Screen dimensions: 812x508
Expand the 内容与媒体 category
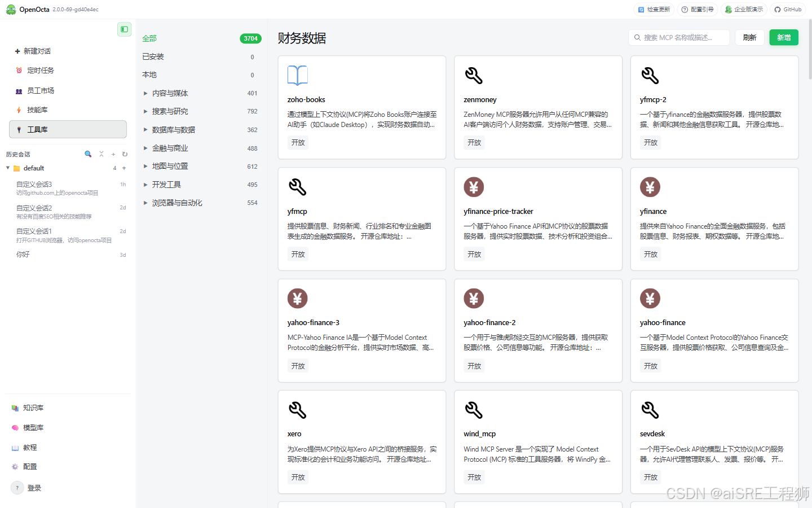[x=145, y=94]
